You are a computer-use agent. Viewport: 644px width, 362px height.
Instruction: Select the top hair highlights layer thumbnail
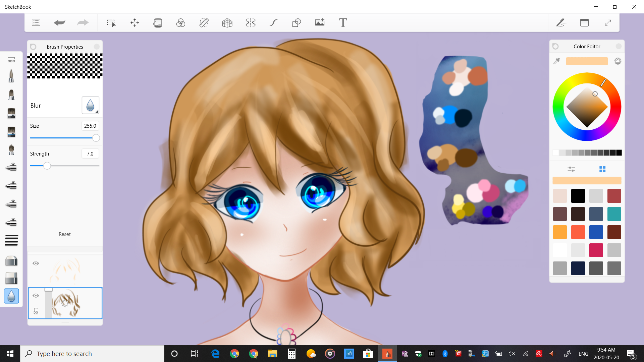(65, 270)
